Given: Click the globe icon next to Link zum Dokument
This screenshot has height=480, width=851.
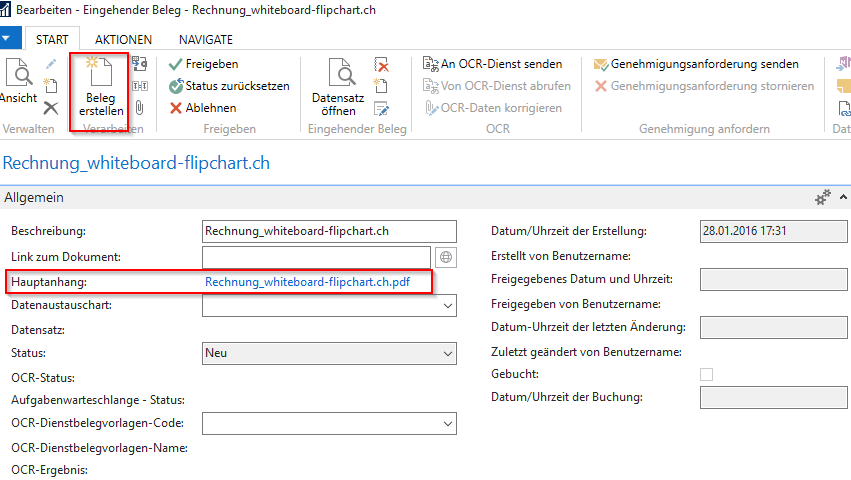Looking at the screenshot, I should coord(446,257).
